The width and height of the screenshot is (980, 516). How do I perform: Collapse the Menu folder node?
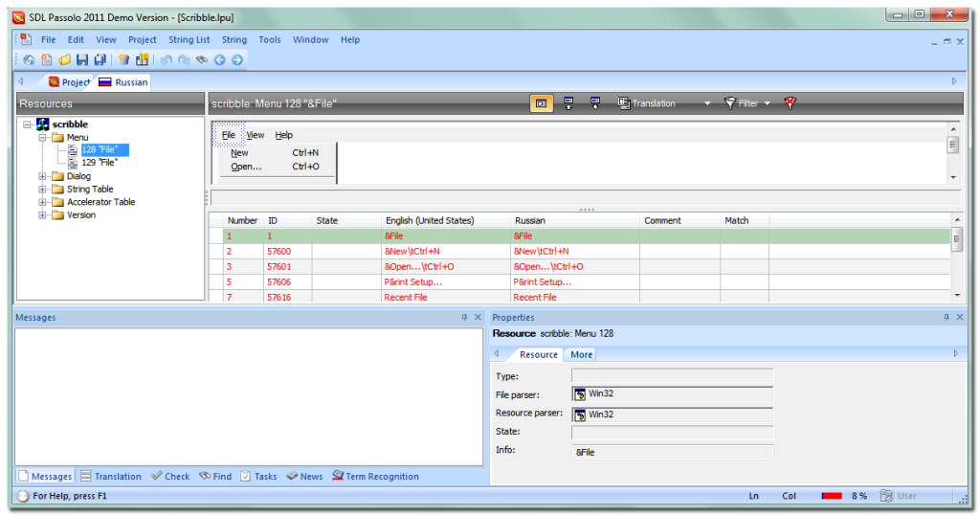pyautogui.click(x=42, y=138)
